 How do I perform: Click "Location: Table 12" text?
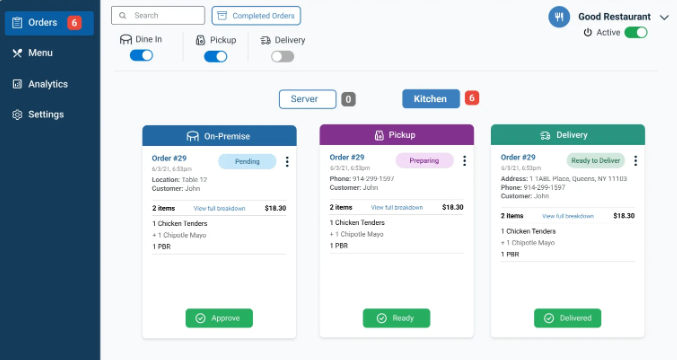tap(179, 180)
